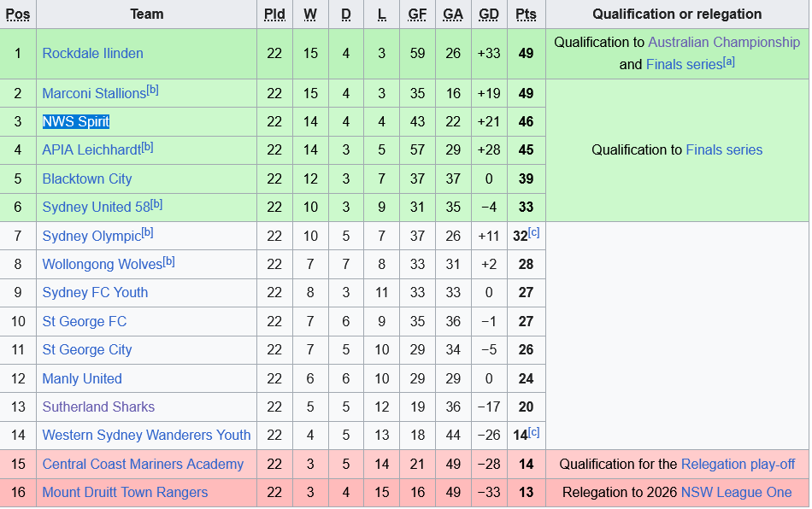The height and width of the screenshot is (509, 812).
Task: Click the Marconi Stallions team link
Action: point(94,93)
